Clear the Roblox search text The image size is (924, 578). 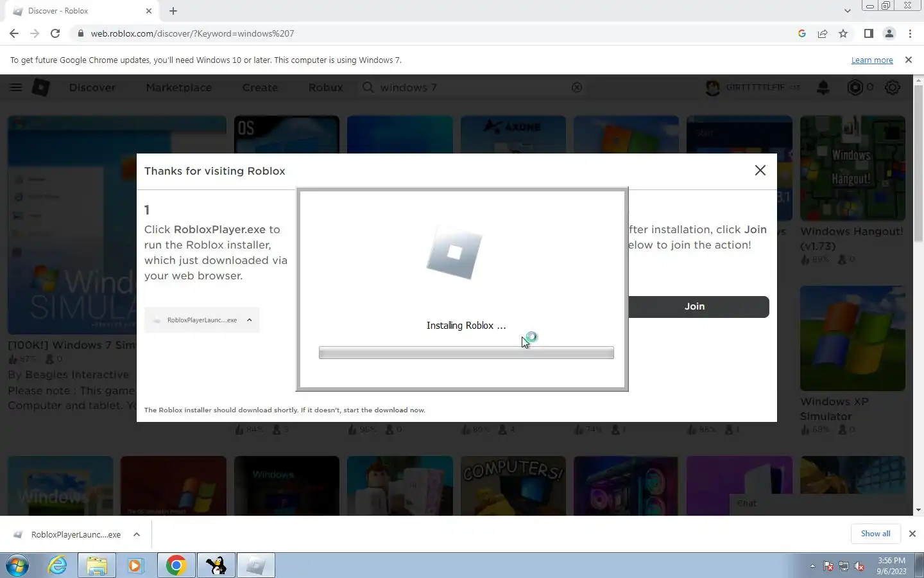pyautogui.click(x=577, y=87)
